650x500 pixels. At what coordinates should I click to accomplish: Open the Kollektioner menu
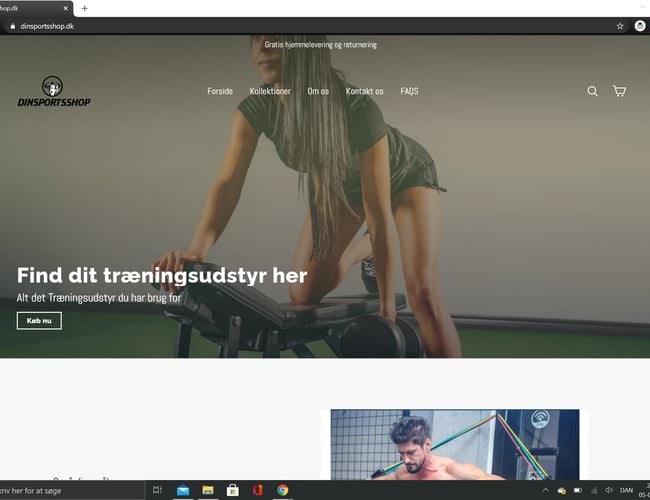pyautogui.click(x=270, y=91)
